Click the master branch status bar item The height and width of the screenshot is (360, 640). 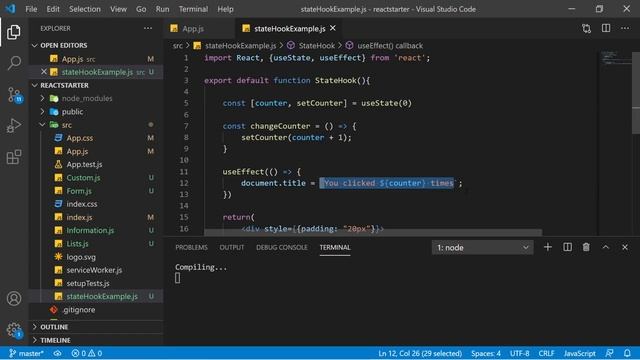pyautogui.click(x=26, y=353)
